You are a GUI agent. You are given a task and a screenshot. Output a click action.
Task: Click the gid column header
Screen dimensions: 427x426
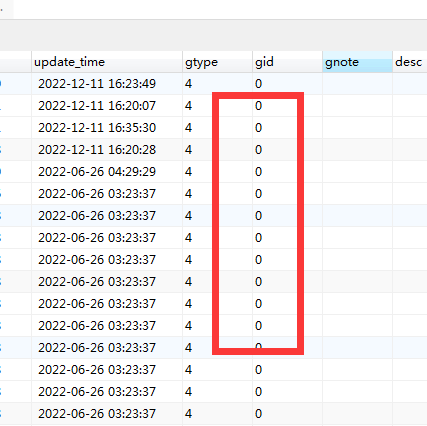pyautogui.click(x=287, y=62)
